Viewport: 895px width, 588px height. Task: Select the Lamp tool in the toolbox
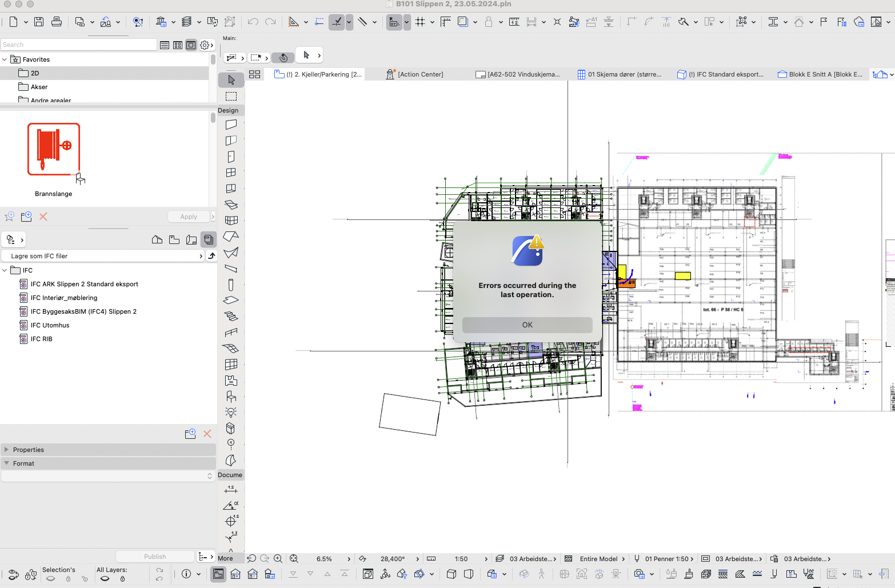pos(231,412)
